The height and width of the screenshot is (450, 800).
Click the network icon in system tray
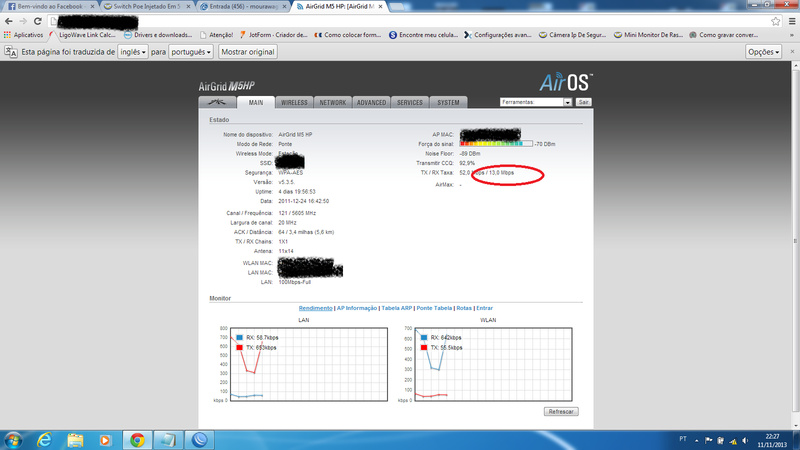(x=733, y=440)
